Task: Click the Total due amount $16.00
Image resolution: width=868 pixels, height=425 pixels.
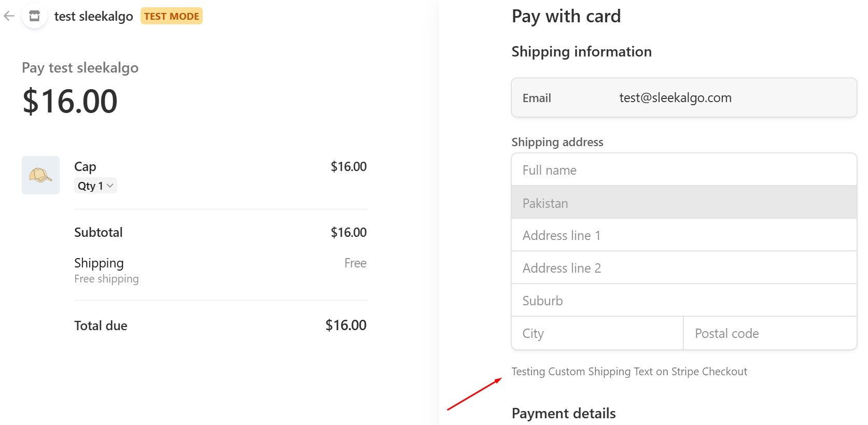Action: [345, 325]
